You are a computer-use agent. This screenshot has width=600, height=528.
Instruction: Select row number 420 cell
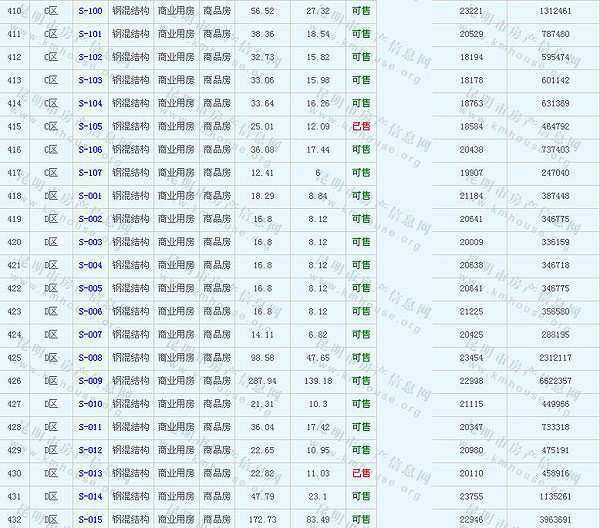click(14, 242)
